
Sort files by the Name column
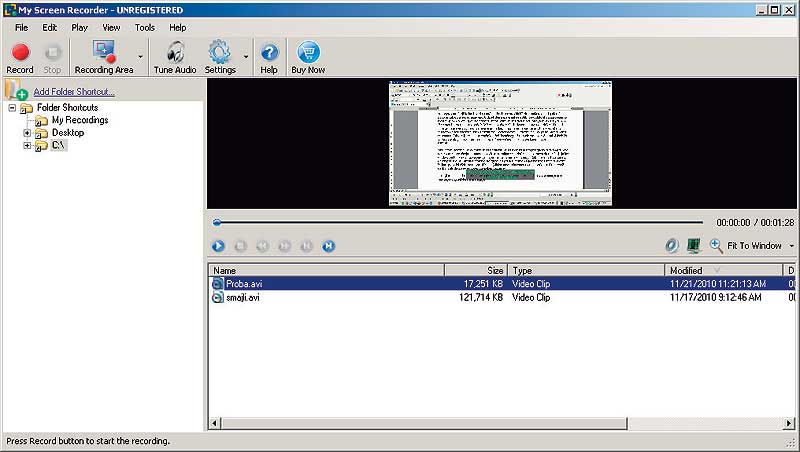327,270
